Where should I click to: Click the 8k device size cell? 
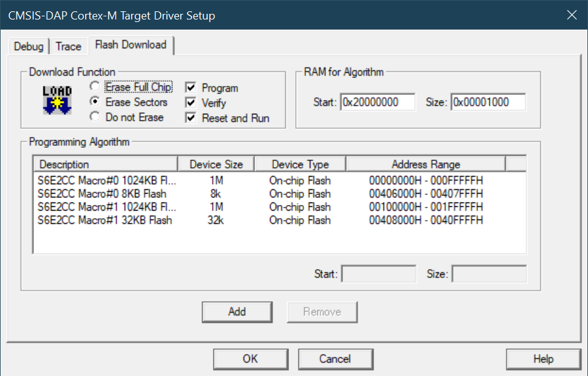(216, 194)
